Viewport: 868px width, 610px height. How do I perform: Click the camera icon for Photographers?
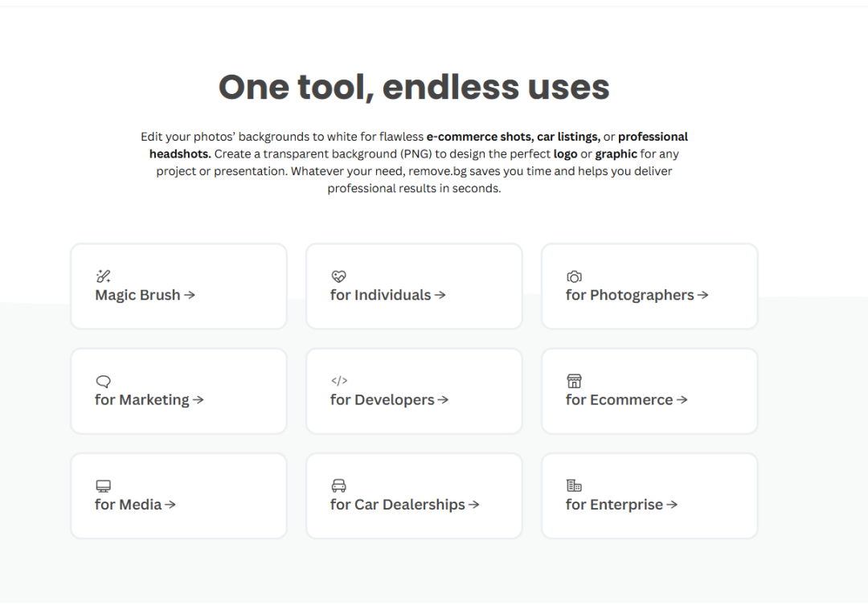(574, 276)
